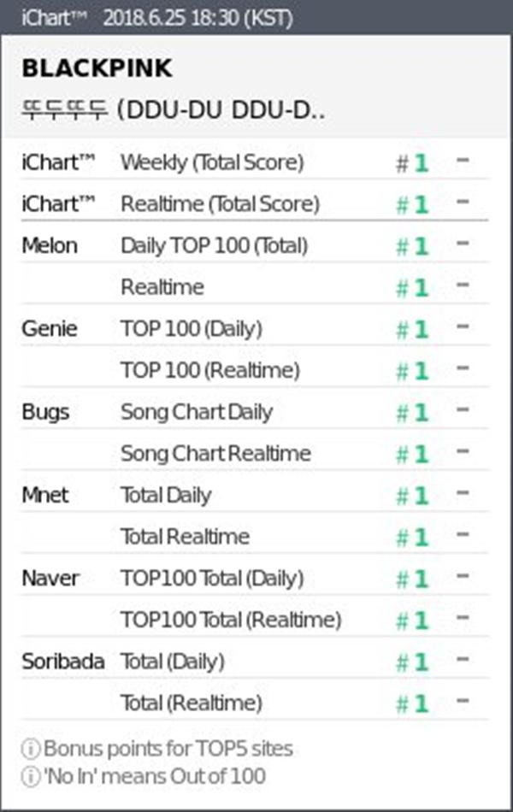Click Soribada Total (Realtime) entry
513x812 pixels.
pyautogui.click(x=192, y=703)
